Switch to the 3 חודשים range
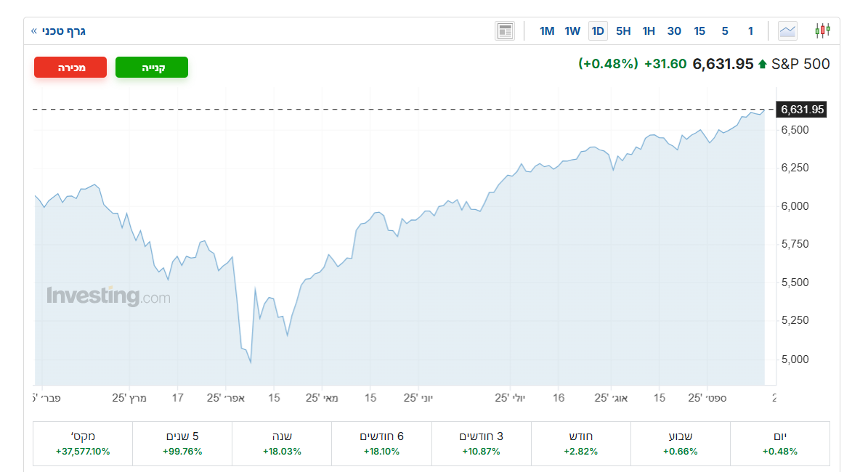The image size is (868, 472). point(482,444)
